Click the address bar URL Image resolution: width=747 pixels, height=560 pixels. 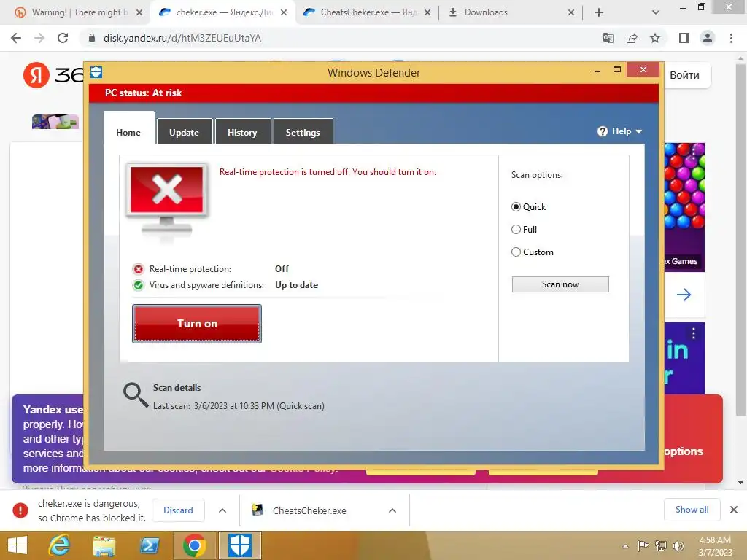[x=182, y=38]
